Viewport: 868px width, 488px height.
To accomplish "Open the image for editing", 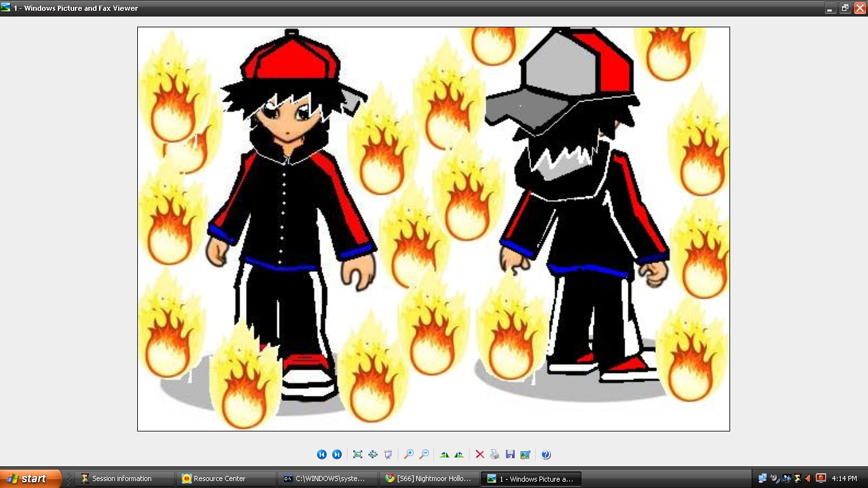I will 526,454.
